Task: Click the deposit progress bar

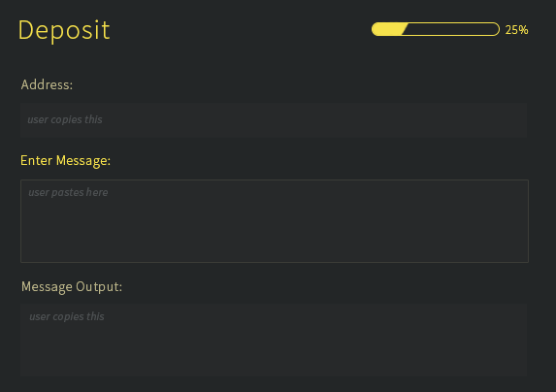Action: tap(436, 29)
